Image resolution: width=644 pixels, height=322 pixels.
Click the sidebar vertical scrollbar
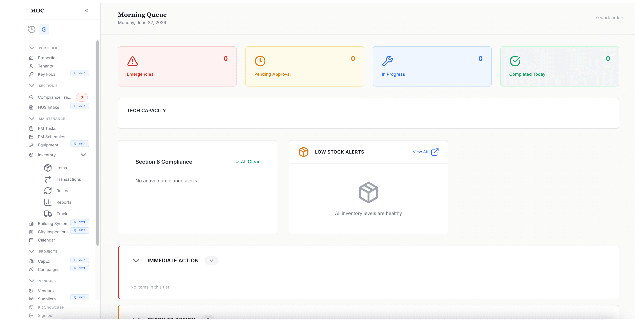click(x=98, y=143)
